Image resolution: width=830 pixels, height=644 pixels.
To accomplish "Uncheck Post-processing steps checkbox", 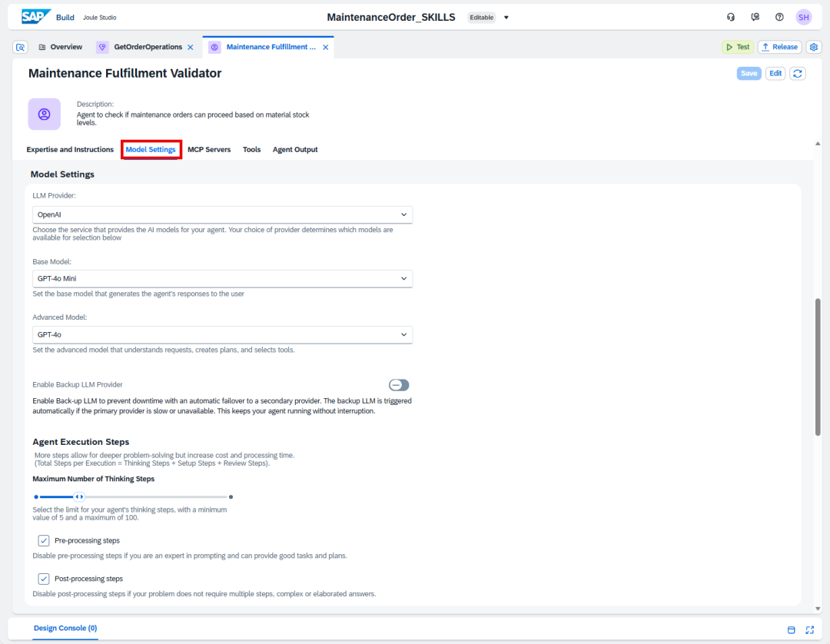I will pos(43,579).
